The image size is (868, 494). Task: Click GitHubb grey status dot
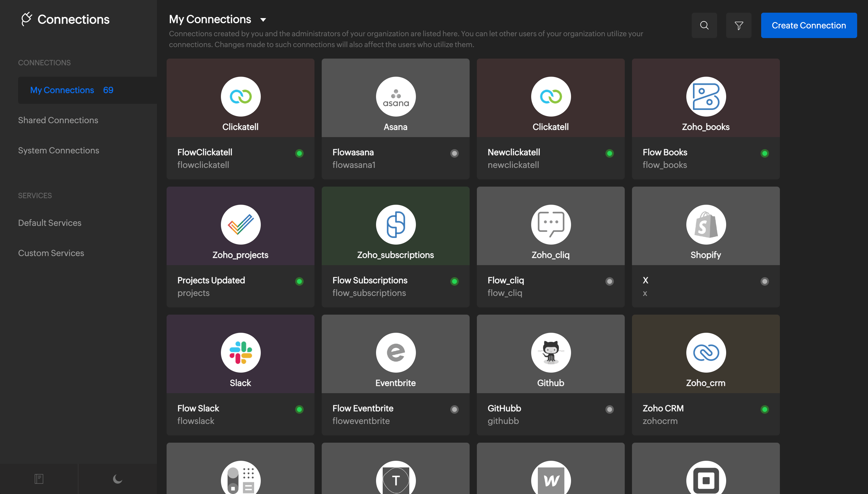coord(610,409)
